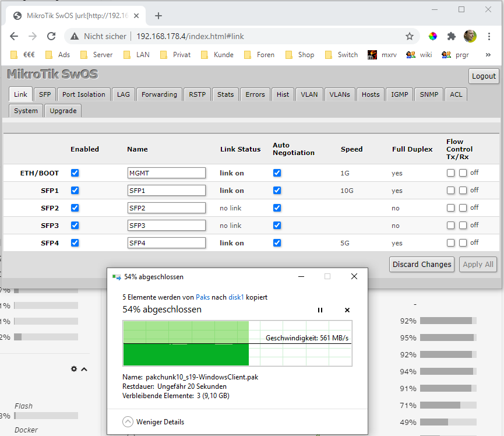Click the Logout button
Image resolution: width=504 pixels, height=436 pixels.
coord(484,76)
